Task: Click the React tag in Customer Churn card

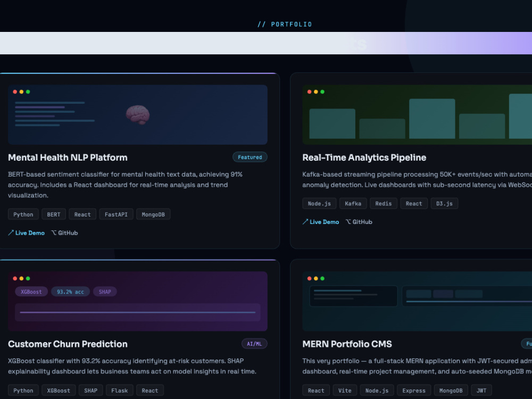Action: click(x=150, y=390)
